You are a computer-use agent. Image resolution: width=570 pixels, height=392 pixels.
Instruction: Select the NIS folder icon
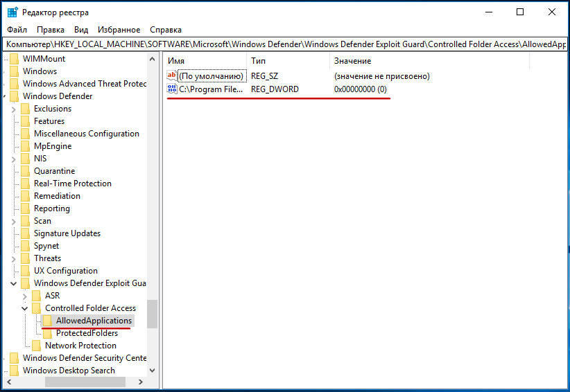tap(26, 159)
